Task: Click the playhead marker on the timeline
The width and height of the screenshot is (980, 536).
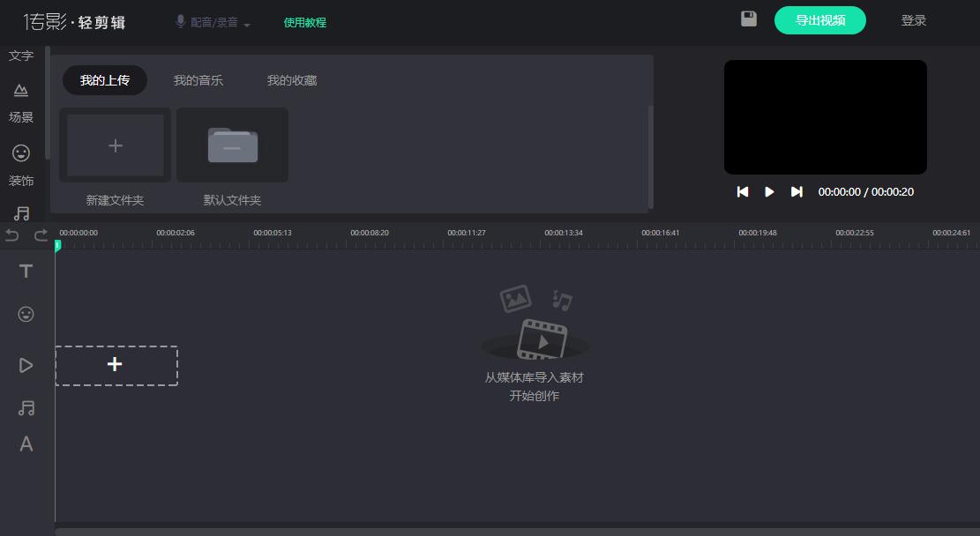Action: (x=57, y=246)
